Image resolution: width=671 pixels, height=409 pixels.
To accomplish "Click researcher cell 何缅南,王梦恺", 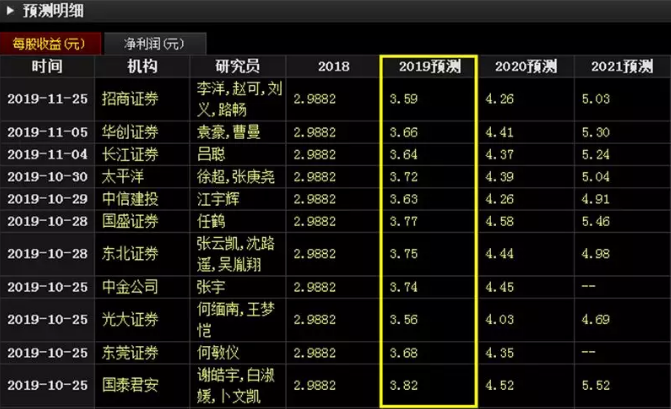I will [x=236, y=319].
